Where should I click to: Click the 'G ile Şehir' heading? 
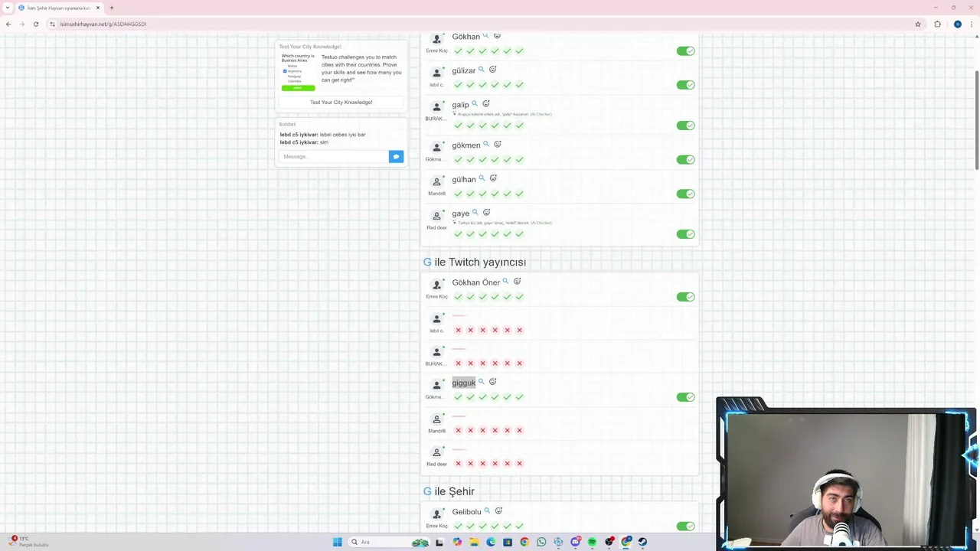pyautogui.click(x=449, y=491)
